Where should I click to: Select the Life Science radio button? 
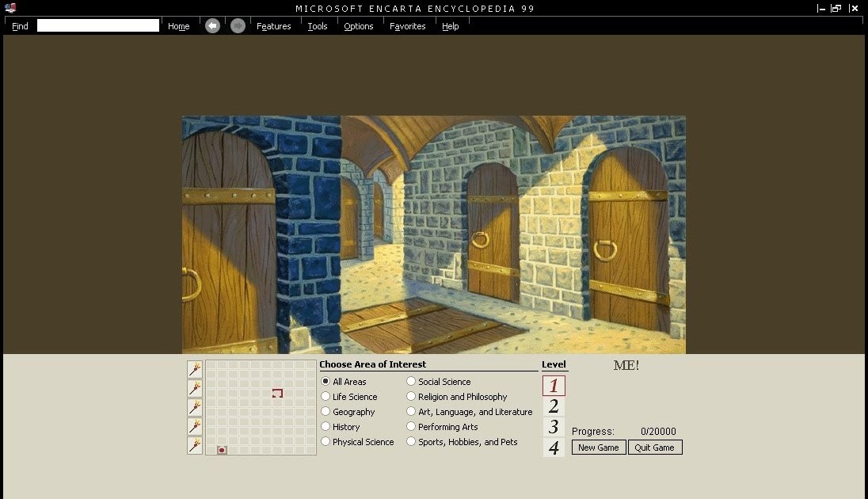[325, 397]
